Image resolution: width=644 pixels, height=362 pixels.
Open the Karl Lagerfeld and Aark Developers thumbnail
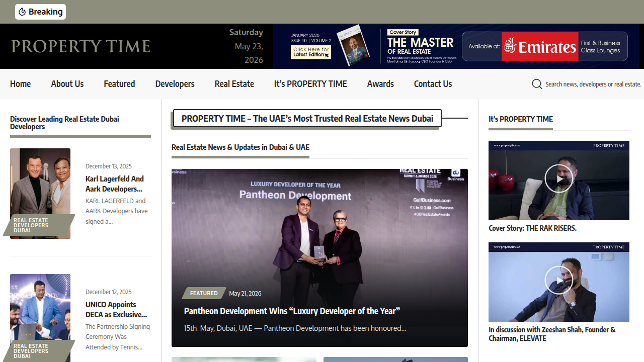point(40,194)
